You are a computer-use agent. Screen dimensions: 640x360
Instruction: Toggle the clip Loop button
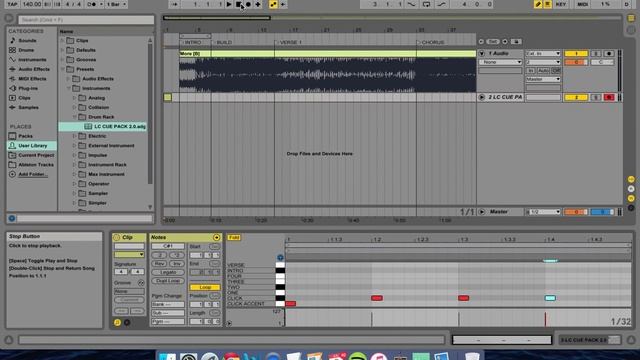point(205,287)
